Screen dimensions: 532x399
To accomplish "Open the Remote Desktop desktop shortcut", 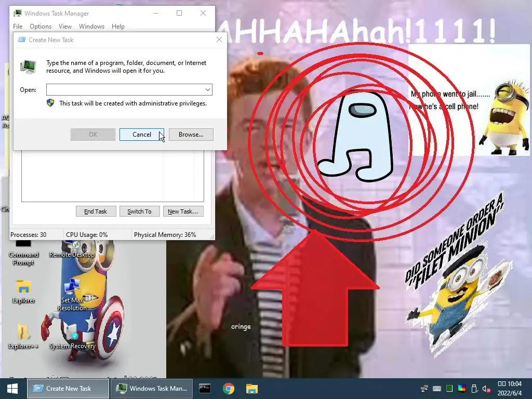I will click(x=72, y=249).
